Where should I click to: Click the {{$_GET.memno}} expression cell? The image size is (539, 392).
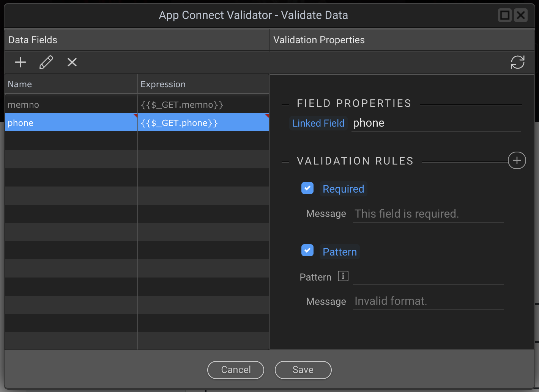pyautogui.click(x=203, y=105)
